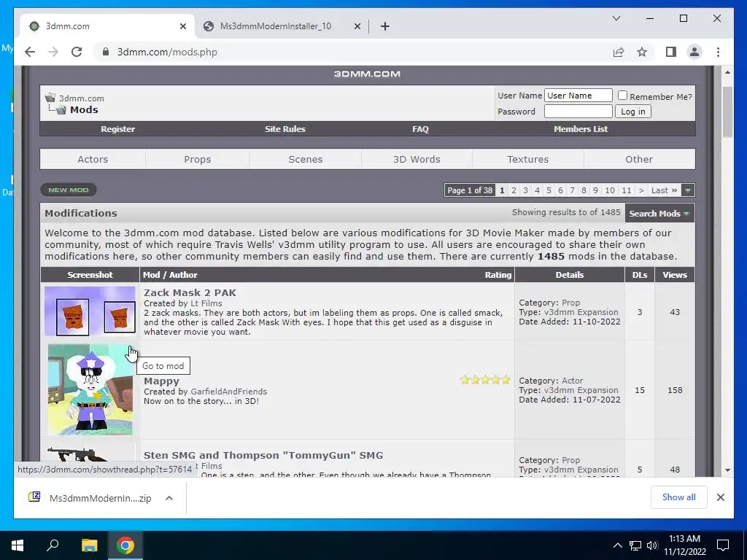Image resolution: width=747 pixels, height=560 pixels.
Task: Close the Ms3dmmModernInstaller_10 tab
Action: click(x=357, y=26)
